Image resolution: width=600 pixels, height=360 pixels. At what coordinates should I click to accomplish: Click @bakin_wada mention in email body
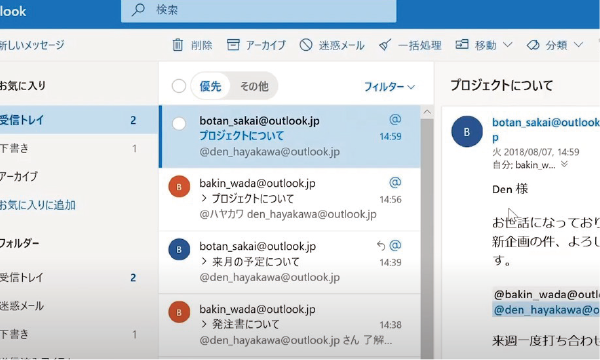click(546, 294)
